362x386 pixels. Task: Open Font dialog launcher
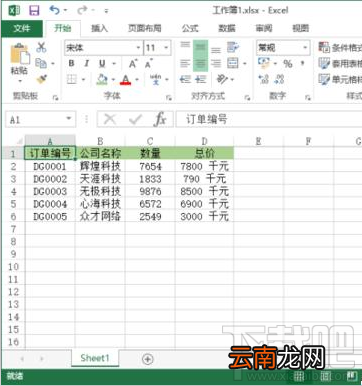coord(169,98)
